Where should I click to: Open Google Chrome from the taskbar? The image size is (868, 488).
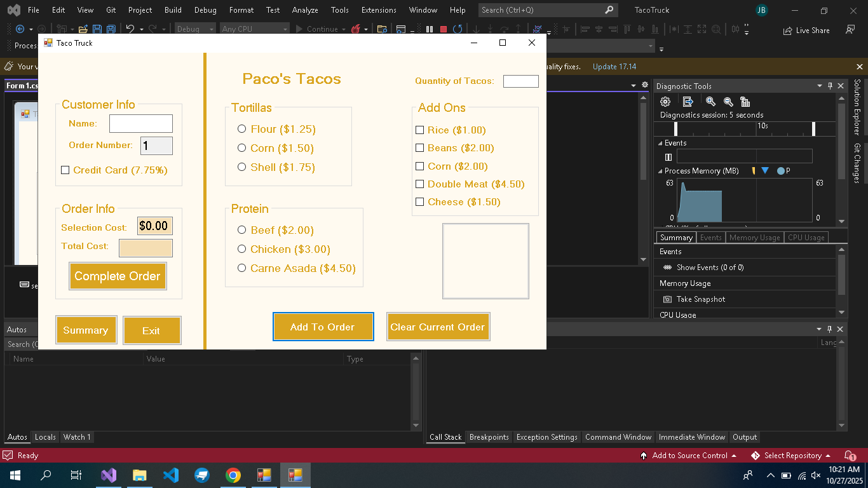point(233,475)
